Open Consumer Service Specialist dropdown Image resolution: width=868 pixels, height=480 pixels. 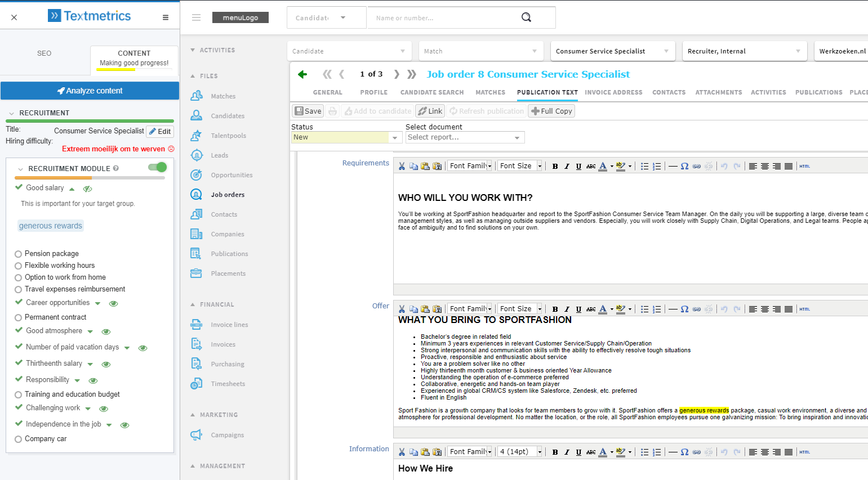point(613,51)
